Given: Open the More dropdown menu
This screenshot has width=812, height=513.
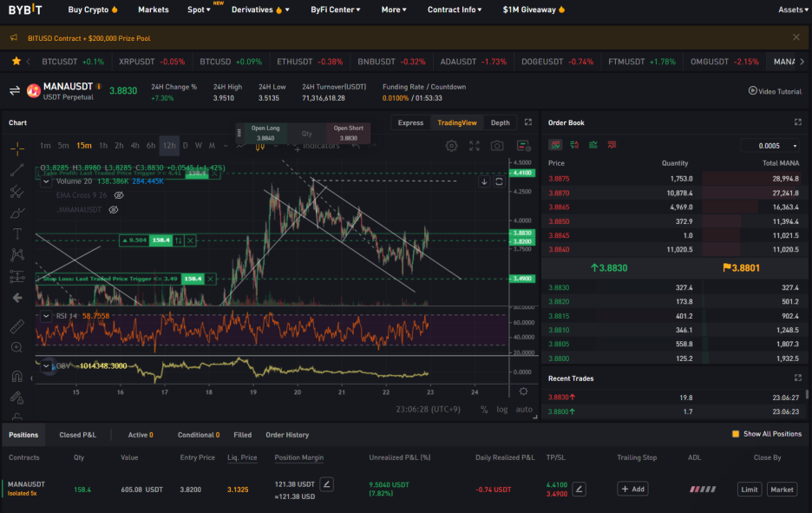Looking at the screenshot, I should [394, 10].
